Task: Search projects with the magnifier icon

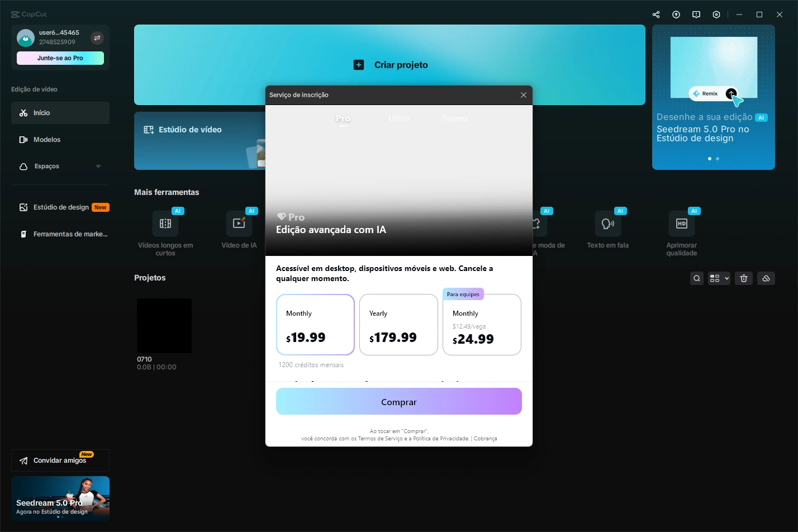Action: (697, 278)
